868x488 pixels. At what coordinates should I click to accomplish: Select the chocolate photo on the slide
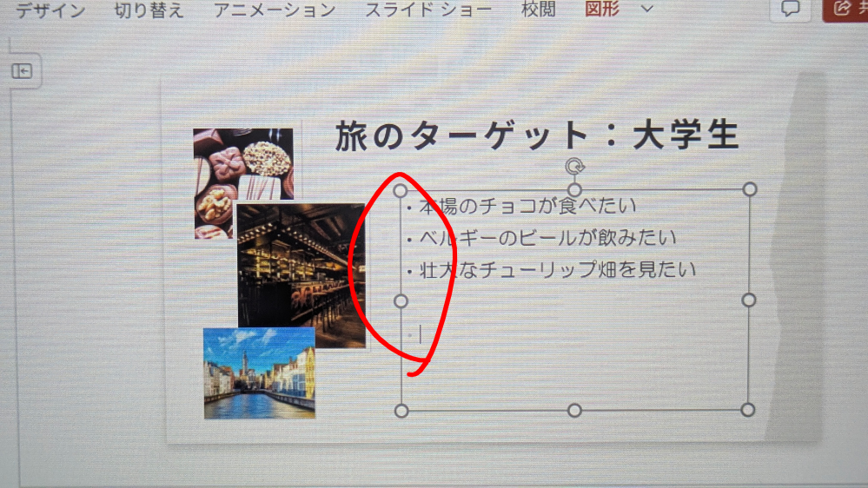coord(243,164)
